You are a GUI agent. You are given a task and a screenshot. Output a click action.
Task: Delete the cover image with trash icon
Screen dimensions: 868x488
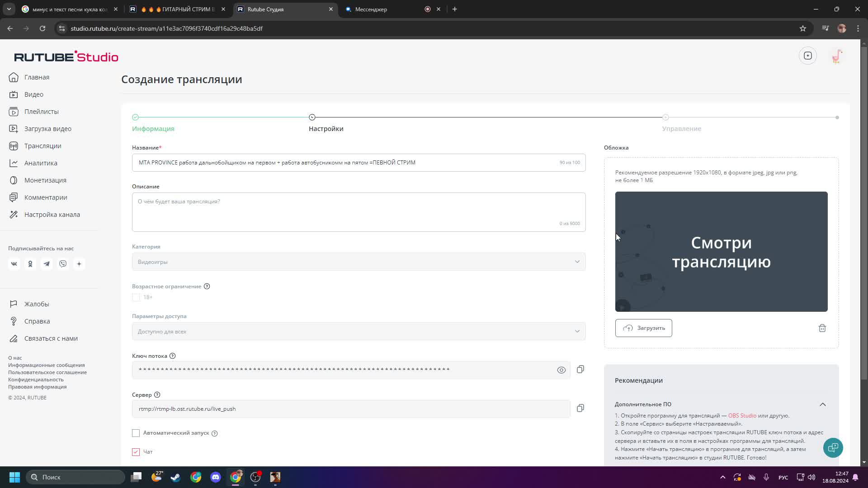click(822, 328)
